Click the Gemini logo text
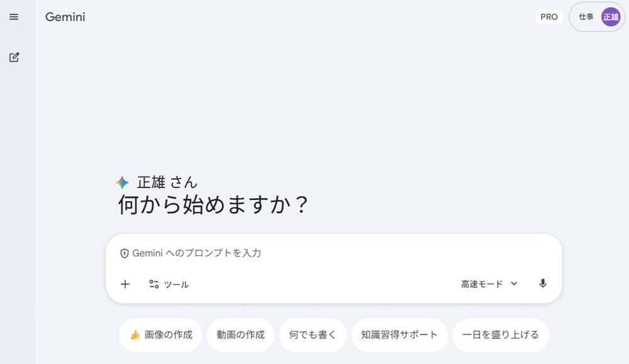Viewport: 629px width, 364px height. (x=65, y=17)
